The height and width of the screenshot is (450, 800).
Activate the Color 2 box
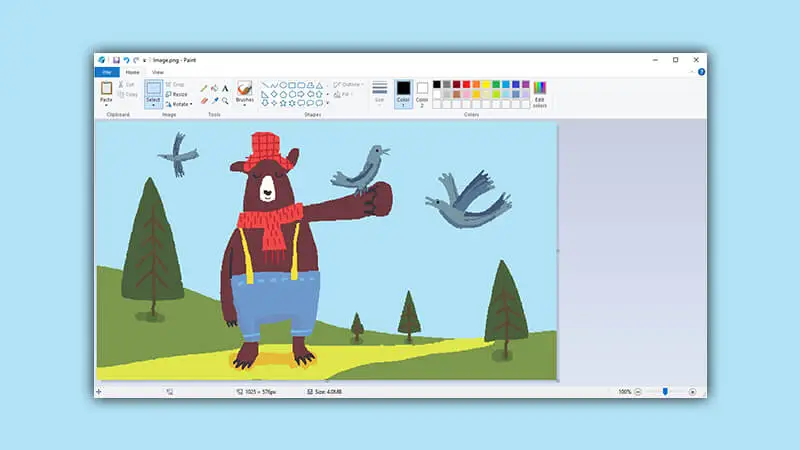422,94
